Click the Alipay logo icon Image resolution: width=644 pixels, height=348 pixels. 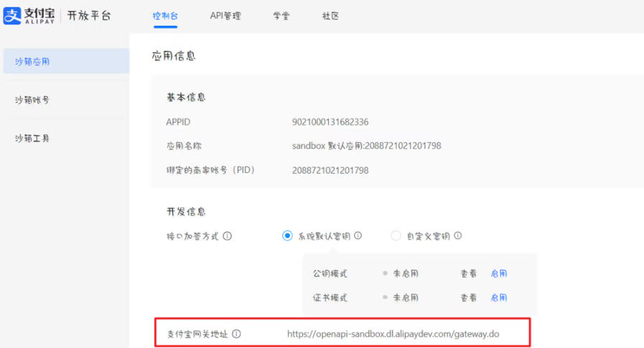tap(12, 16)
